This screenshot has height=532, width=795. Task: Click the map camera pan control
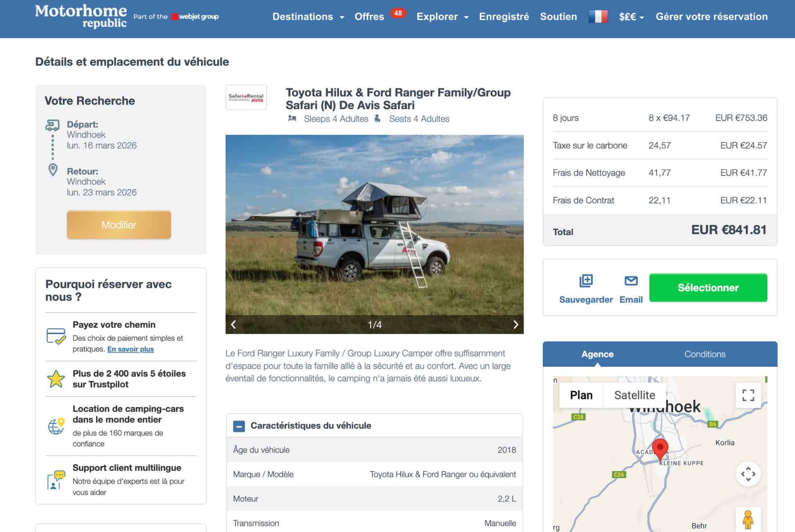pyautogui.click(x=748, y=474)
